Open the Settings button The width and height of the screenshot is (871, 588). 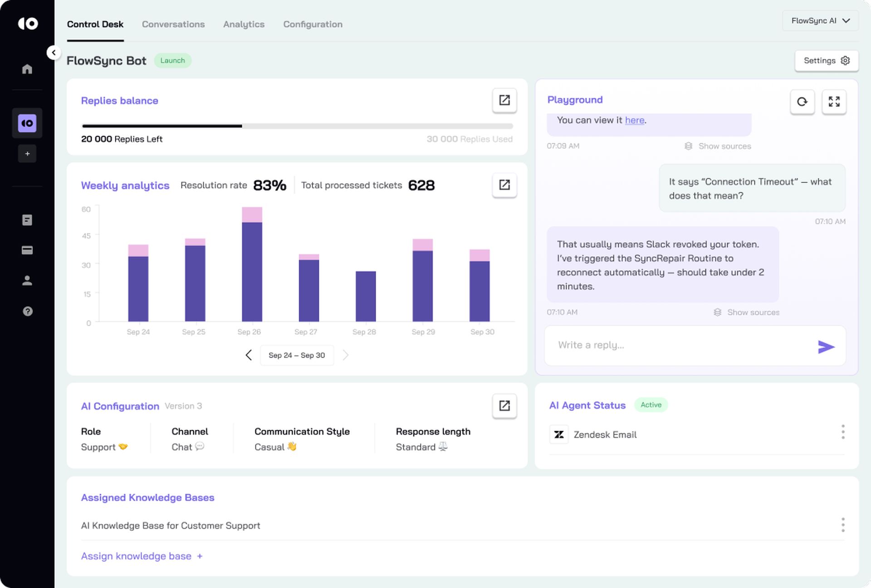click(826, 60)
